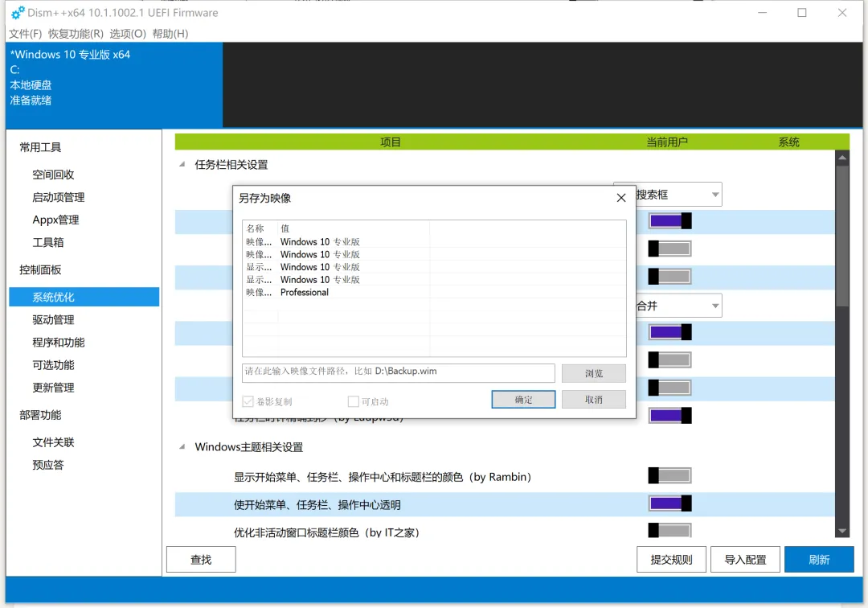Image resolution: width=868 pixels, height=608 pixels.
Task: Go to 空间回收 in sidebar
Action: 53,175
